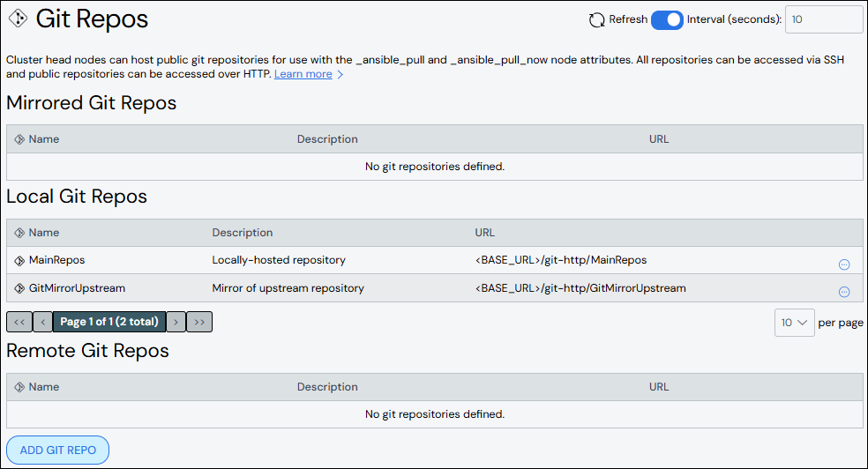
Task: Go to previous page of Local Repos
Action: point(42,322)
